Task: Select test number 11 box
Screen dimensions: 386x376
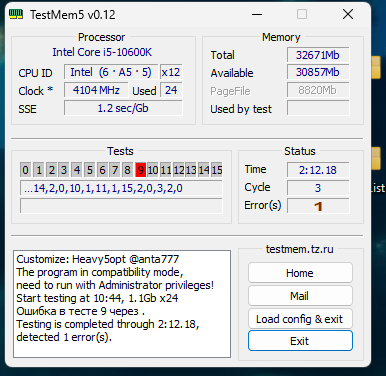Action: [166, 170]
